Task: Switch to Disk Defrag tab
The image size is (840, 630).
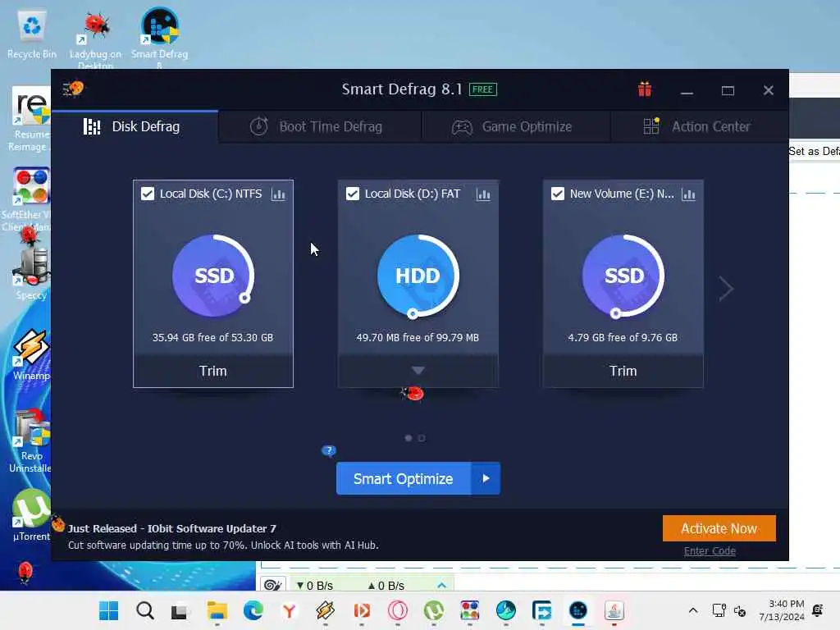Action: coord(135,126)
